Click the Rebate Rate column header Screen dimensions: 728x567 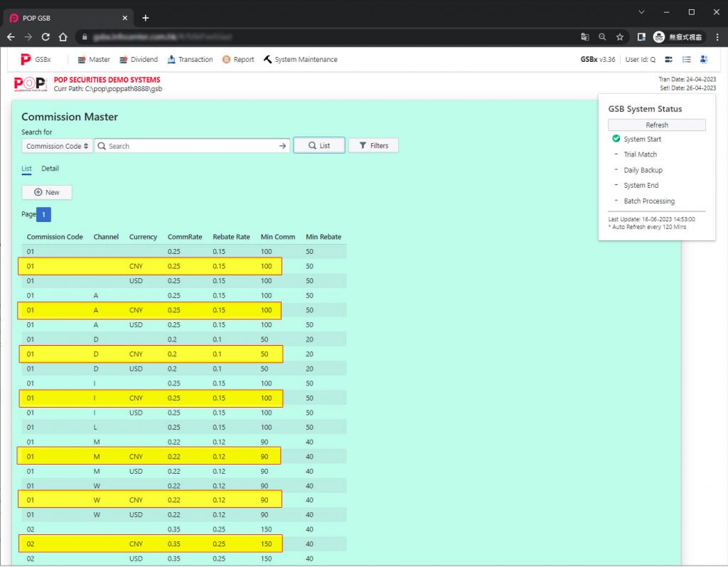coord(231,237)
